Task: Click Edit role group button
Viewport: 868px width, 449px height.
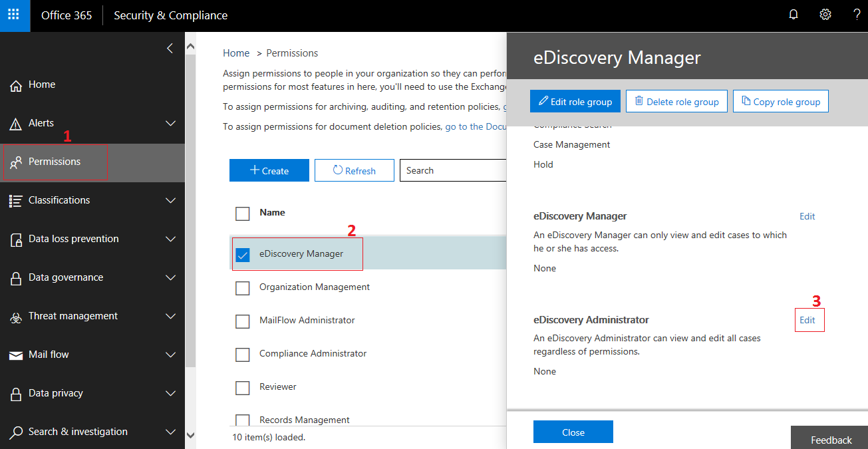Action: (575, 101)
